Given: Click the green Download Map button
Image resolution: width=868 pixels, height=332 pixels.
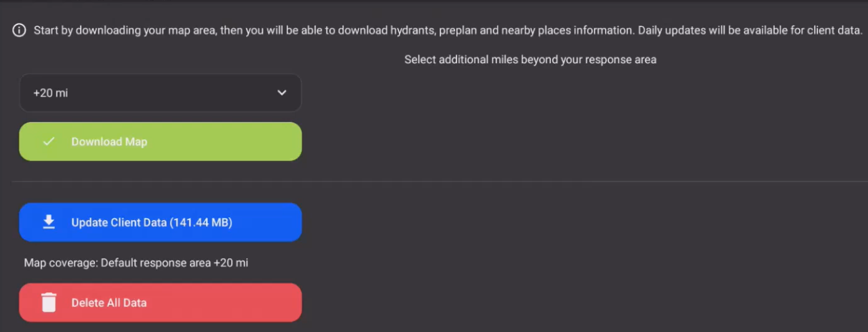Looking at the screenshot, I should click(160, 141).
